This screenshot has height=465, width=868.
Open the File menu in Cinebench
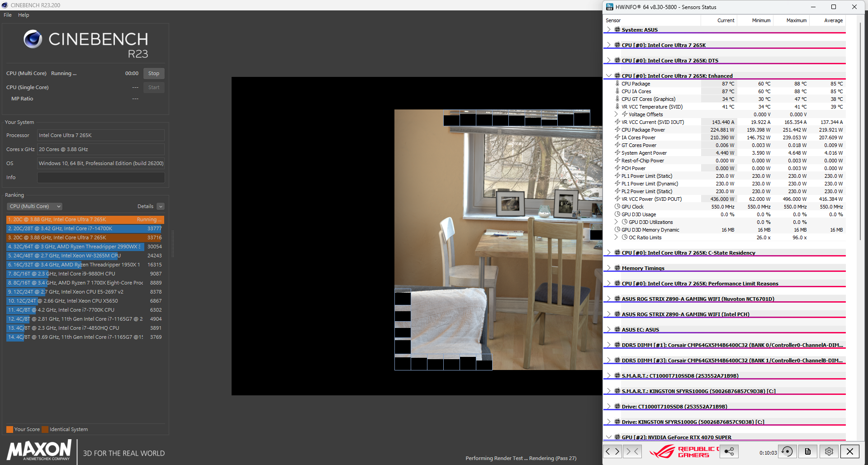coord(8,15)
